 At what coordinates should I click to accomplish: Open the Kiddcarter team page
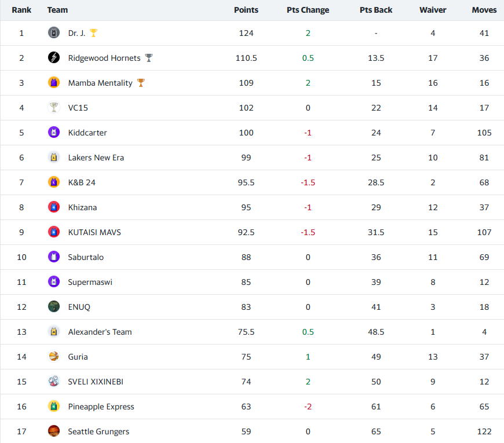point(87,133)
